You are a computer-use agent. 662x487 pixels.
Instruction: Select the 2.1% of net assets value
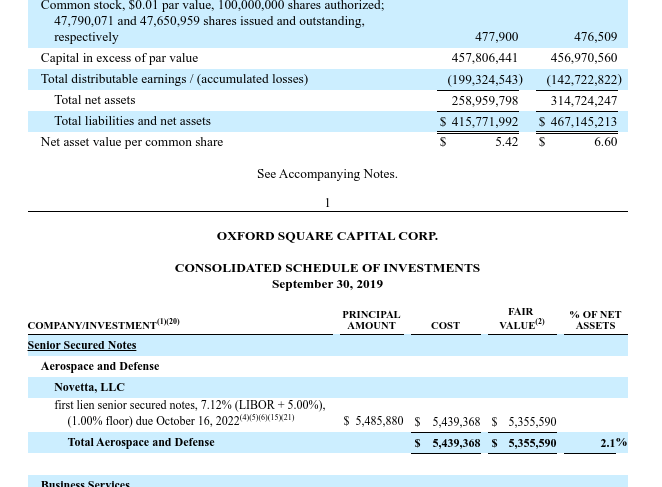pos(613,443)
